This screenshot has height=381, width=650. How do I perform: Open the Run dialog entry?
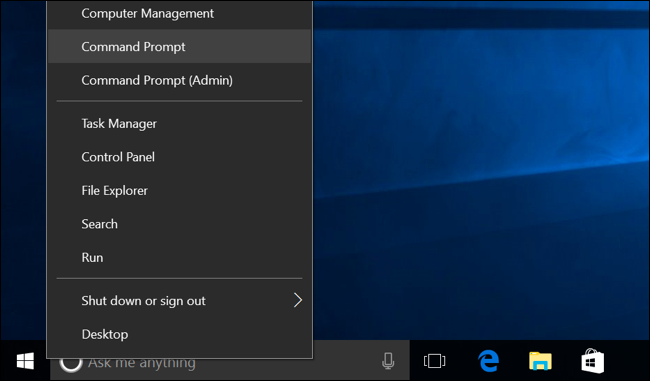pos(179,257)
